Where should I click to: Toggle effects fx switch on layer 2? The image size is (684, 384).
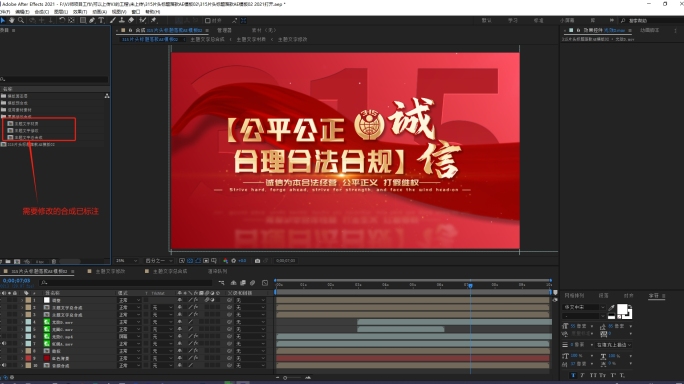tap(196, 308)
